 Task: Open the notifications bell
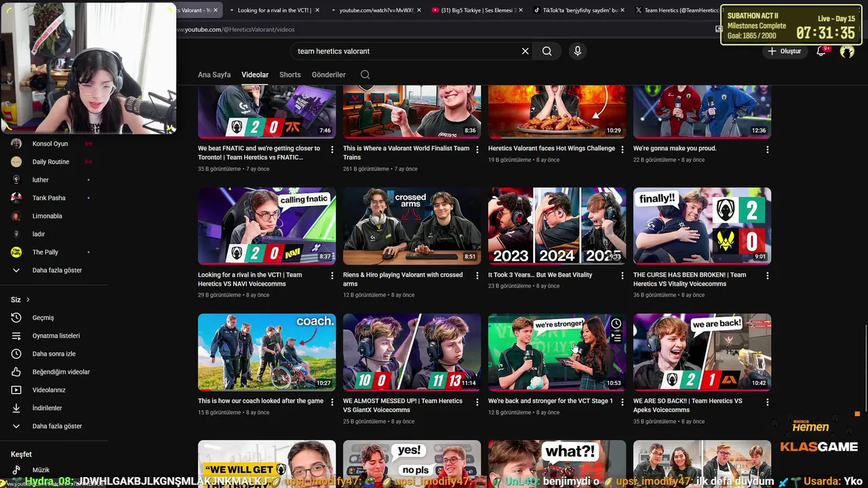[x=821, y=51]
